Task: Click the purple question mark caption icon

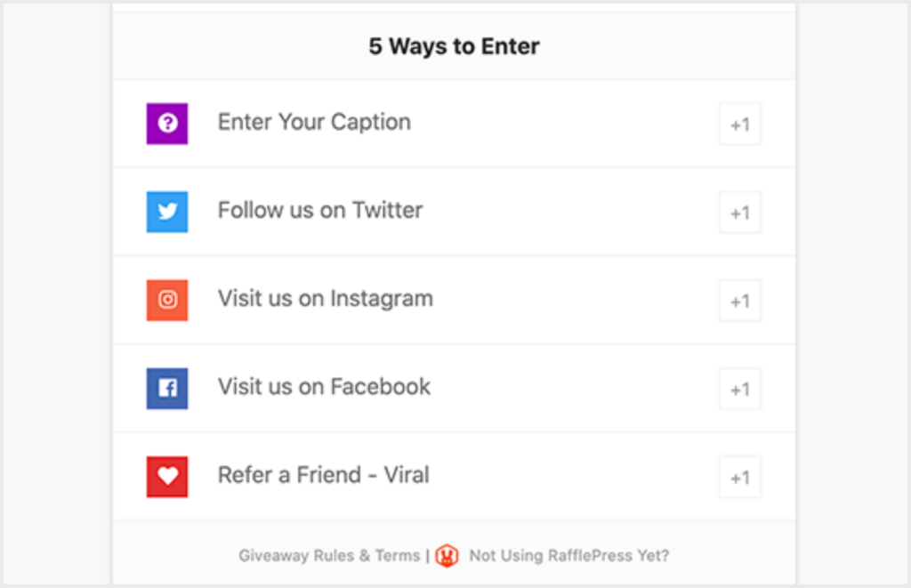Action: coord(166,123)
